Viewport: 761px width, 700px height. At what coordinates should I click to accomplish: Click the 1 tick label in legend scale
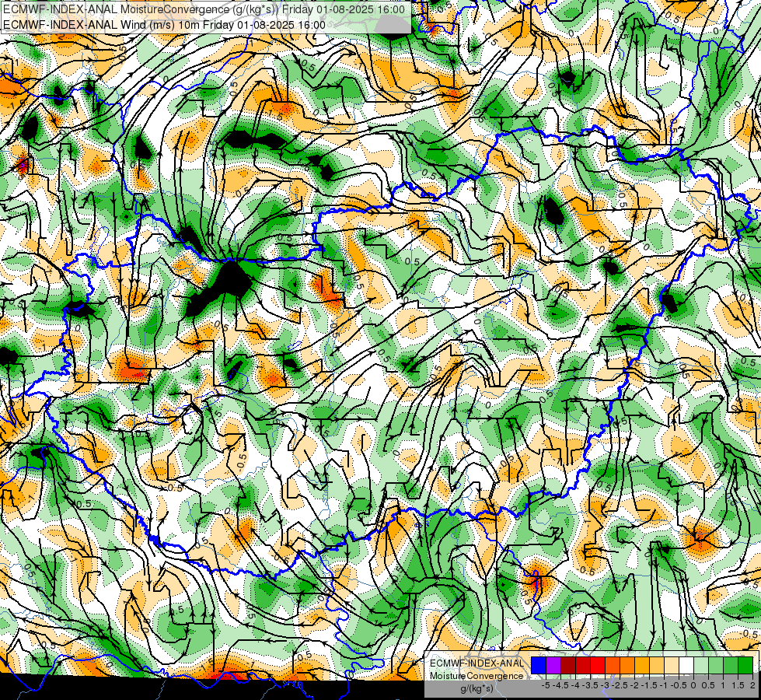click(723, 685)
